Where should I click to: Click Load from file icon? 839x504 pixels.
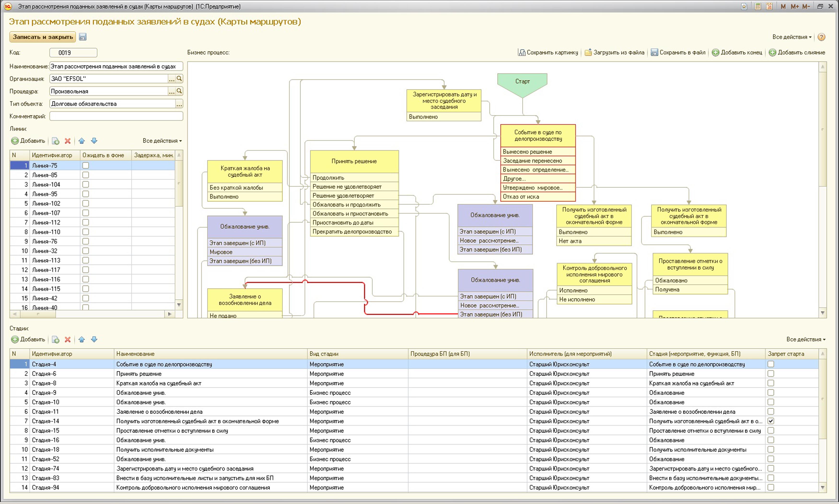pos(588,53)
